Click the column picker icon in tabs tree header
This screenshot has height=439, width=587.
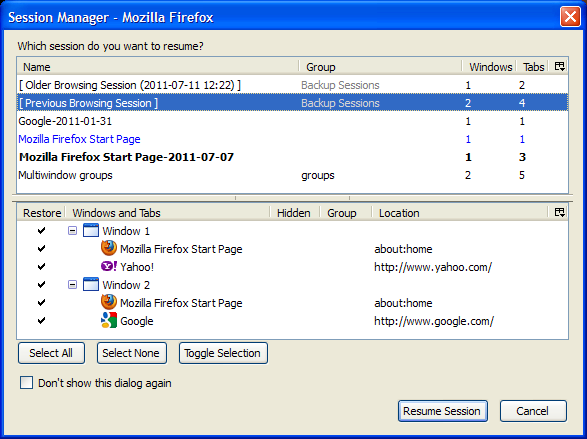coord(559,213)
